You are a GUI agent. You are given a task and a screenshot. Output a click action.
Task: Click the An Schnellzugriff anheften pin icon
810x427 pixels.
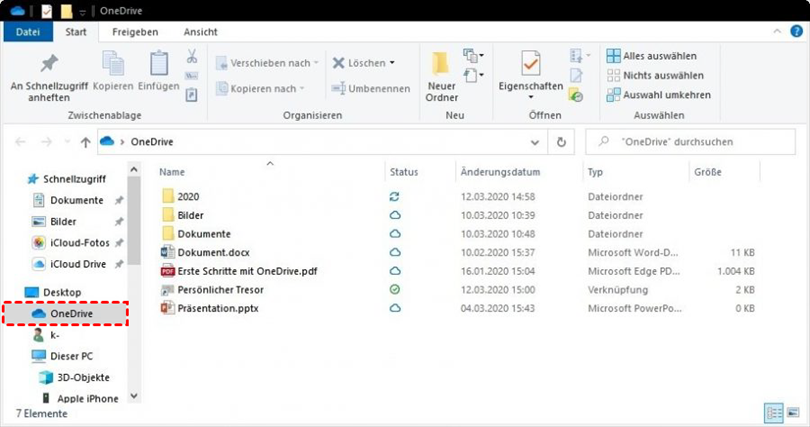click(x=48, y=64)
